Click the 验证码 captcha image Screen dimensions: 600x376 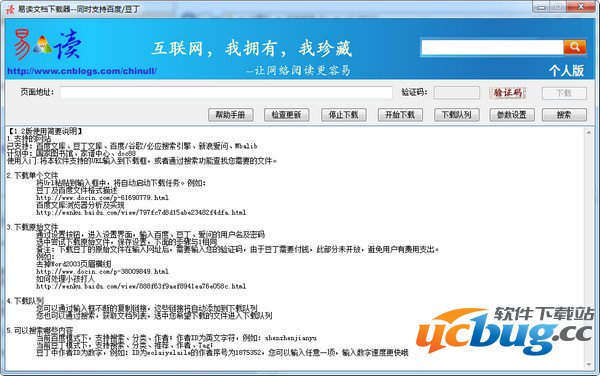[x=508, y=93]
